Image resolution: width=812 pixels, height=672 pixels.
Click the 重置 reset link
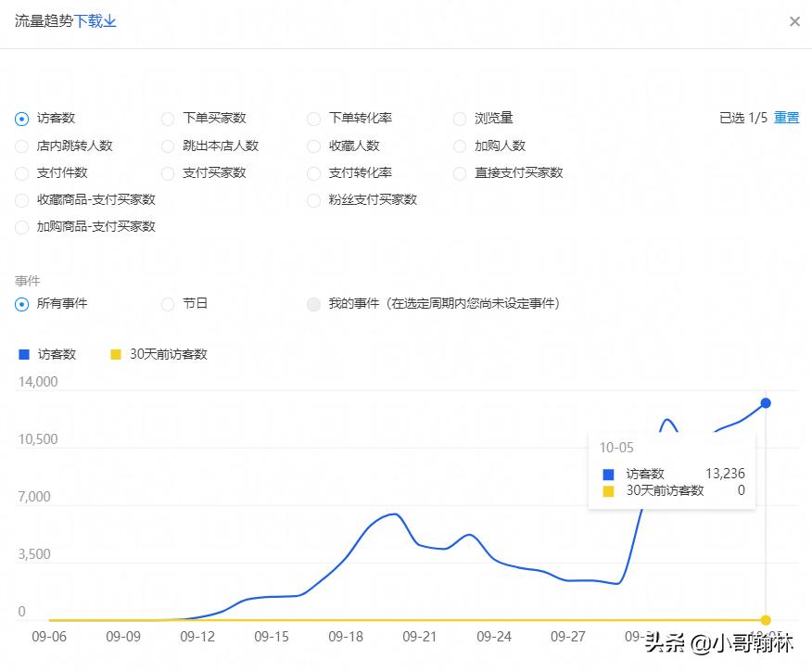point(789,119)
